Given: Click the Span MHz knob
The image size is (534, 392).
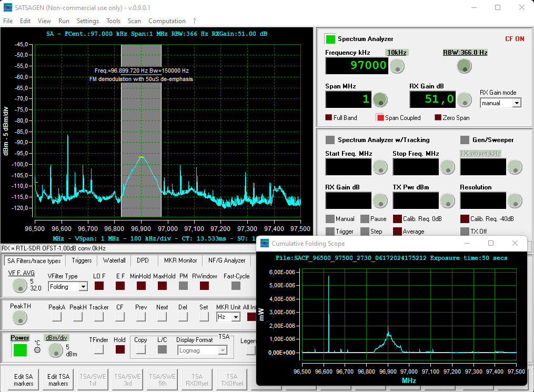Looking at the screenshot, I should (380, 99).
